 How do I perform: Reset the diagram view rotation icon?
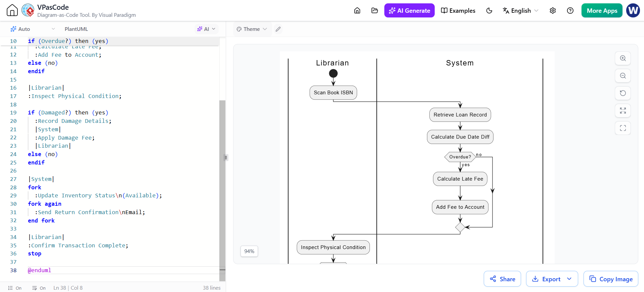pyautogui.click(x=623, y=93)
